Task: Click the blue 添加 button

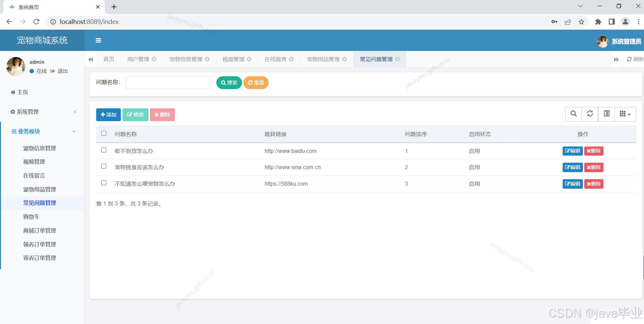Action: tap(108, 115)
